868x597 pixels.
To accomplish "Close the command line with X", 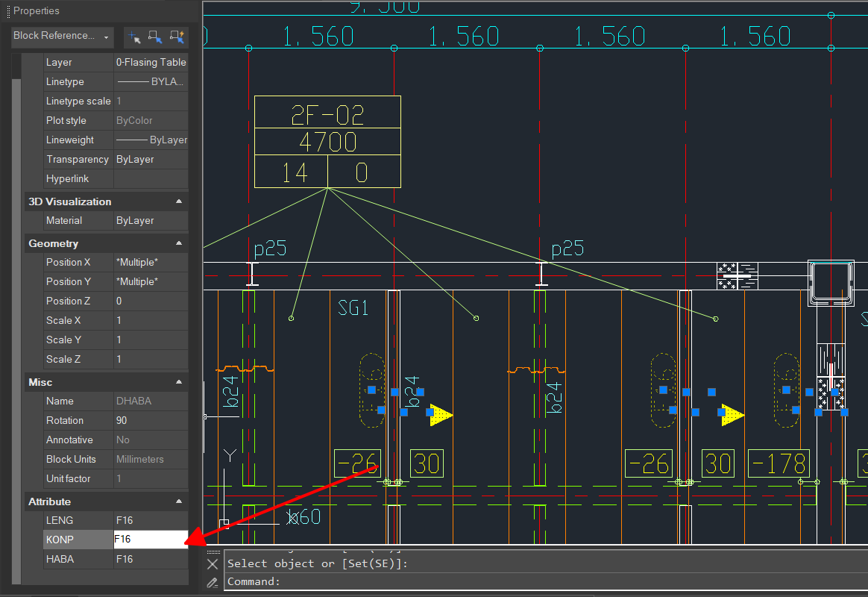I will 213,564.
